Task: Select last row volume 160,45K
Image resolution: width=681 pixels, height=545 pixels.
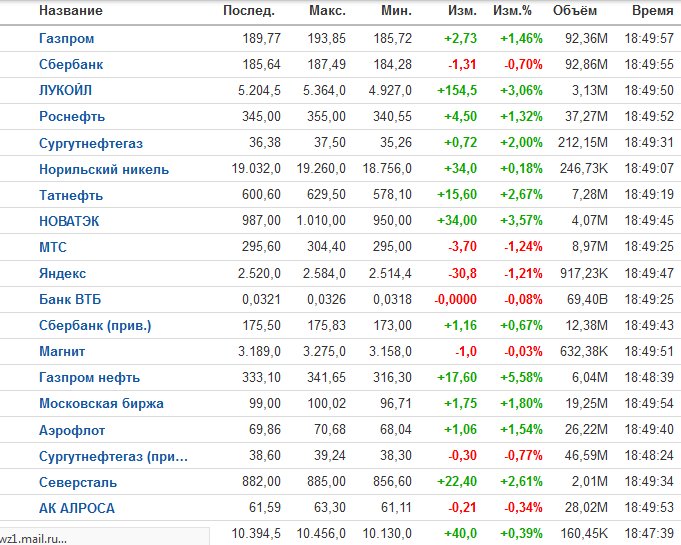Action: point(584,533)
